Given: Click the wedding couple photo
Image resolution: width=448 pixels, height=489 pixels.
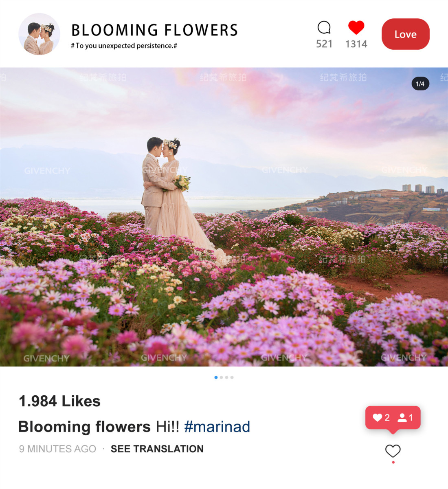Looking at the screenshot, I should click(224, 217).
